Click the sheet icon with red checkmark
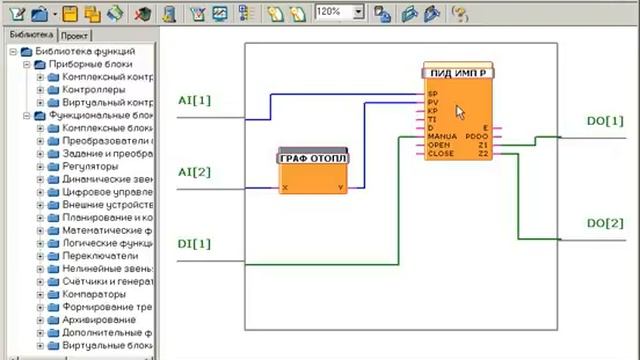Screen dimensions: 640x360 (x=198, y=14)
